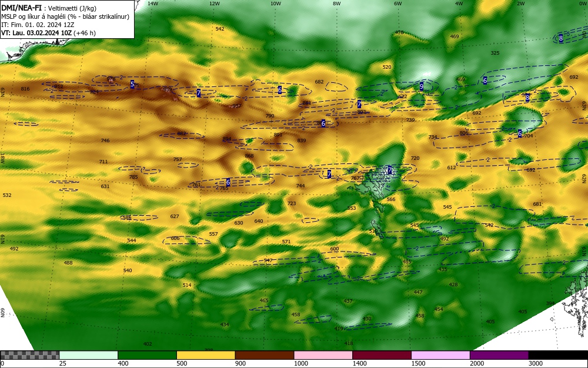This screenshot has width=588, height=368.
Task: Click the CAPE value '566'
Action: pyautogui.click(x=391, y=200)
